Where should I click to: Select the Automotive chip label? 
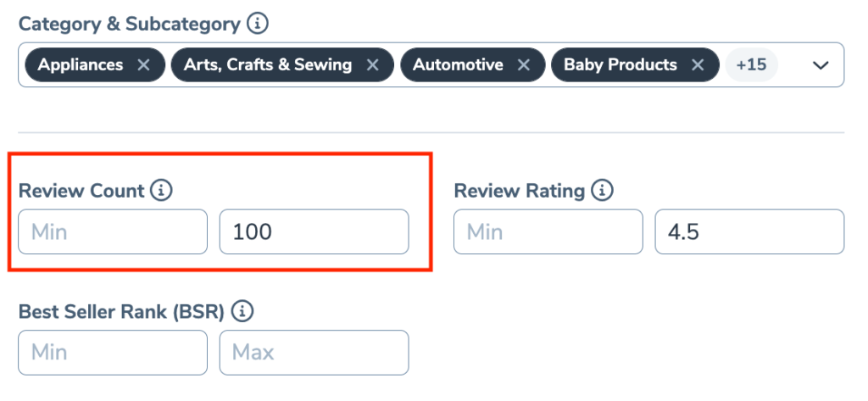point(458,65)
